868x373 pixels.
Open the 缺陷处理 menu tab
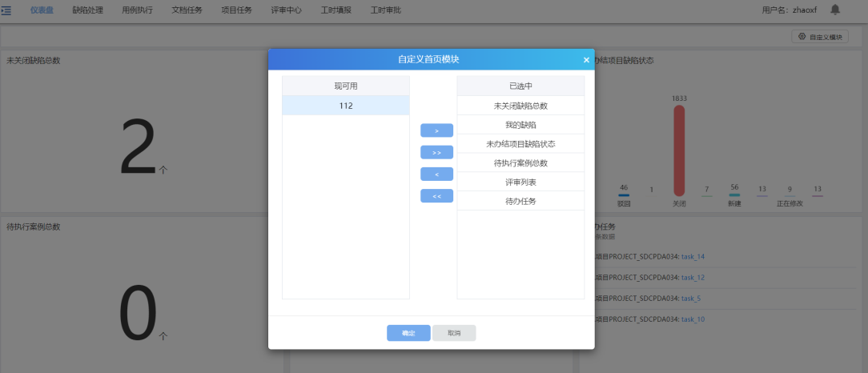pyautogui.click(x=87, y=10)
